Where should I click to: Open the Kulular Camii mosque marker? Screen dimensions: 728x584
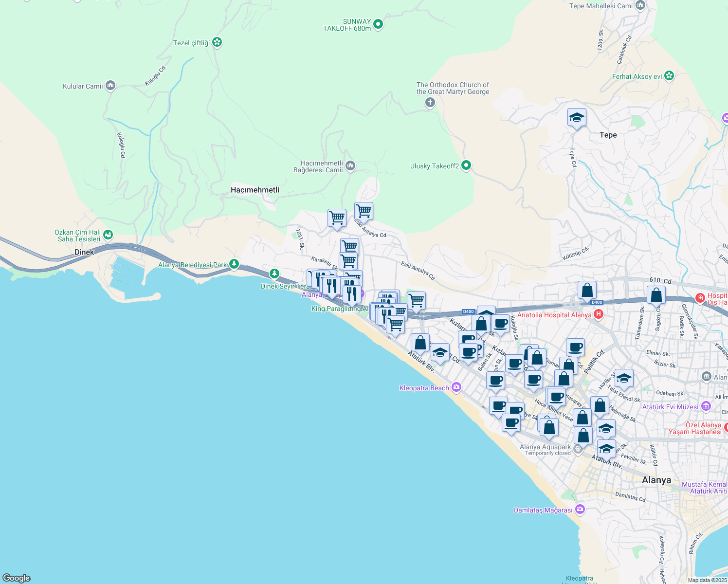click(x=110, y=86)
